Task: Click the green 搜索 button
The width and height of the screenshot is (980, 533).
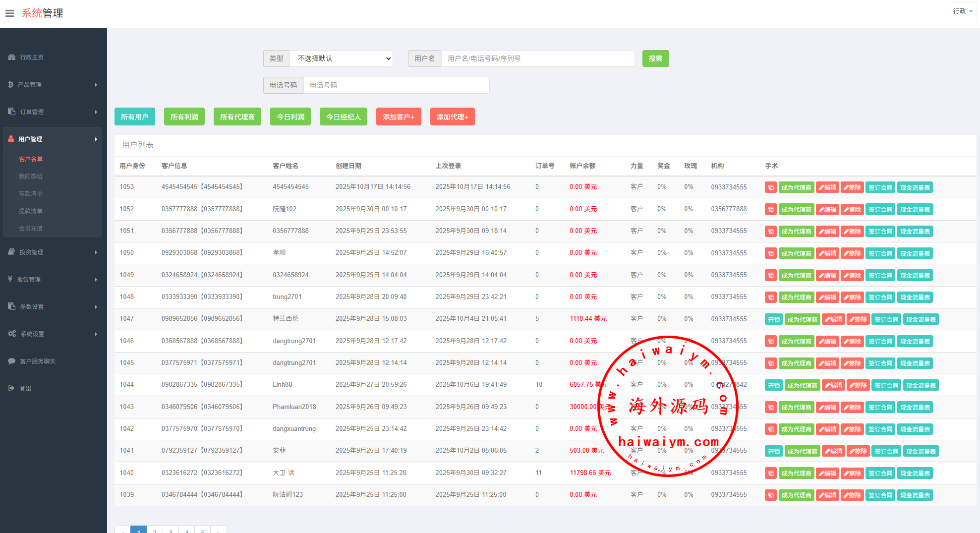Action: [655, 59]
